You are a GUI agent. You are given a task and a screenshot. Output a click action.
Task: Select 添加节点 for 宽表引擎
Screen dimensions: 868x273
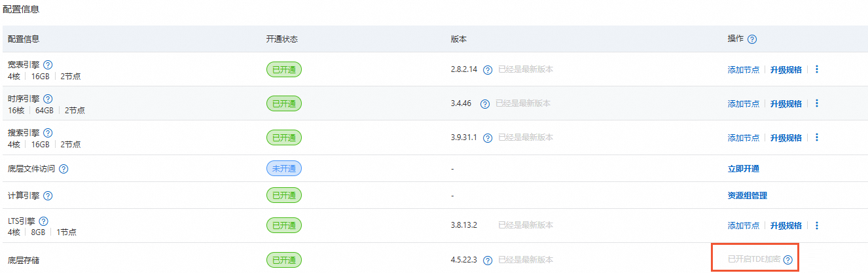click(x=744, y=69)
